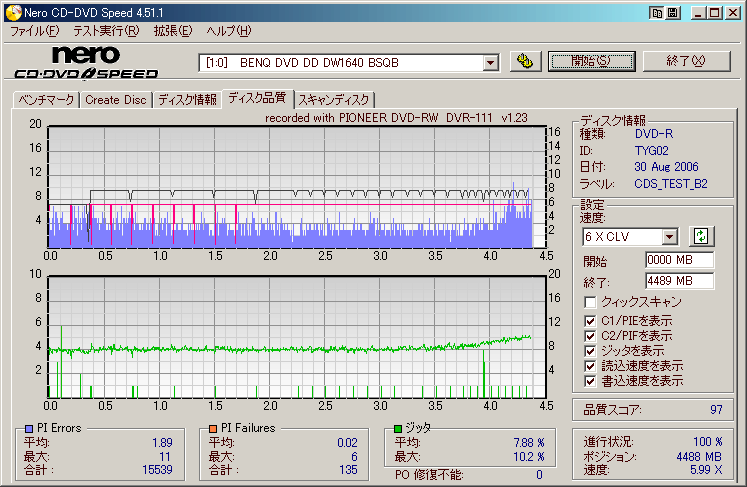Click the jitter average 7.88 % value

click(529, 443)
